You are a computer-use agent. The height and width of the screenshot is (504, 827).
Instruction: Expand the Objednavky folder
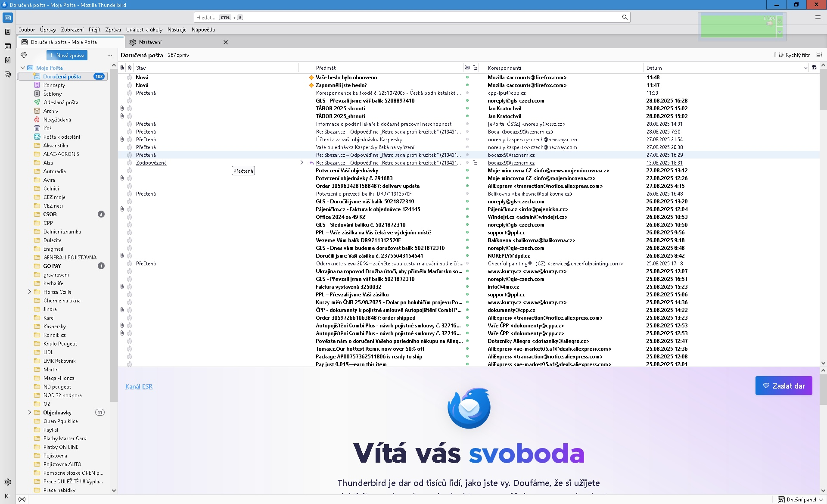click(x=30, y=412)
